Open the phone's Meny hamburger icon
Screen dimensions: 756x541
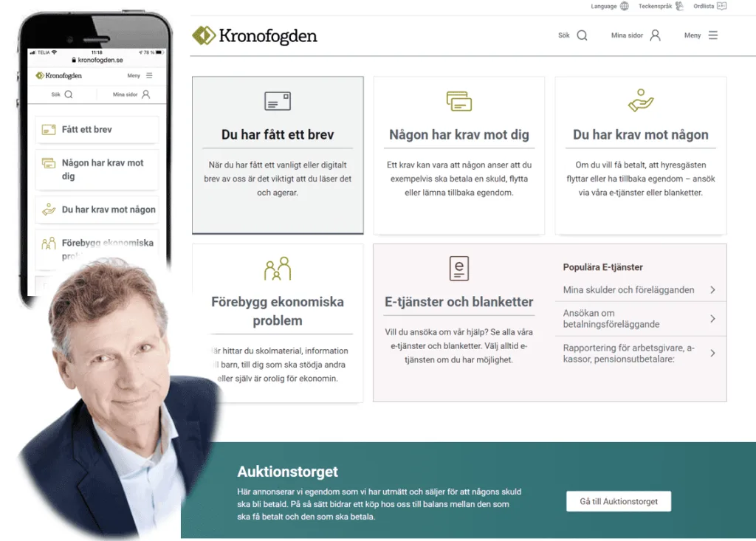click(149, 76)
